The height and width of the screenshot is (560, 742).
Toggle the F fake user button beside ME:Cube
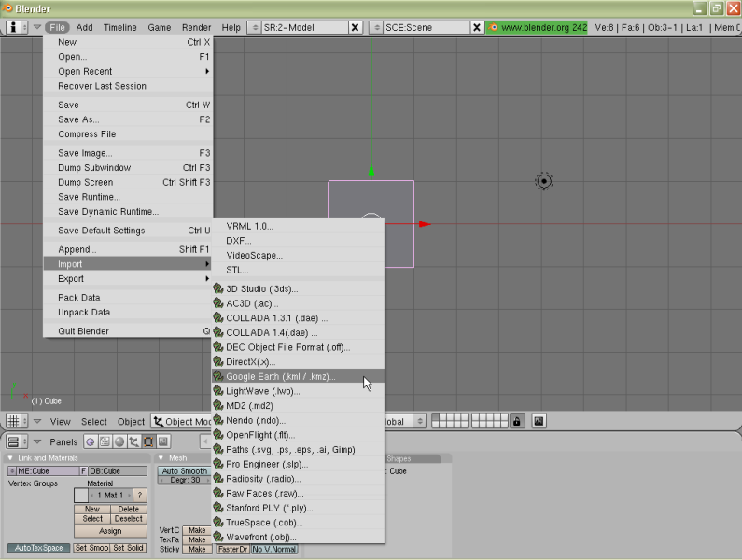84,471
